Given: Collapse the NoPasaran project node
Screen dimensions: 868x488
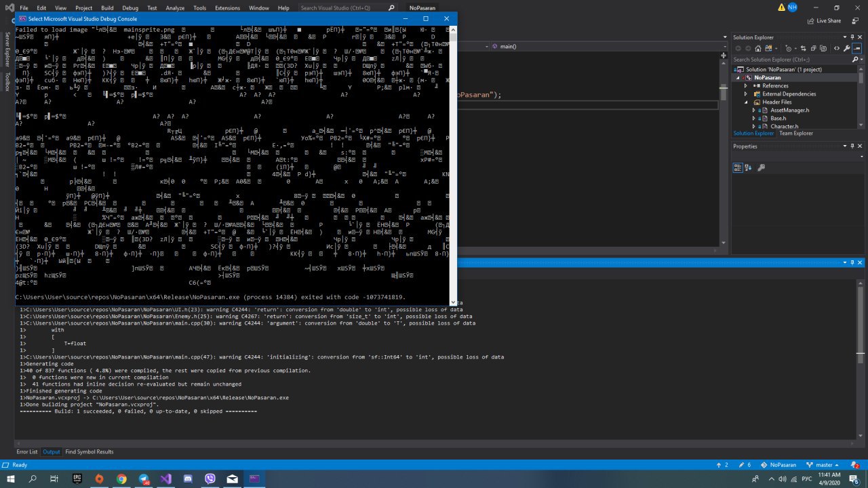Looking at the screenshot, I should click(x=739, y=78).
